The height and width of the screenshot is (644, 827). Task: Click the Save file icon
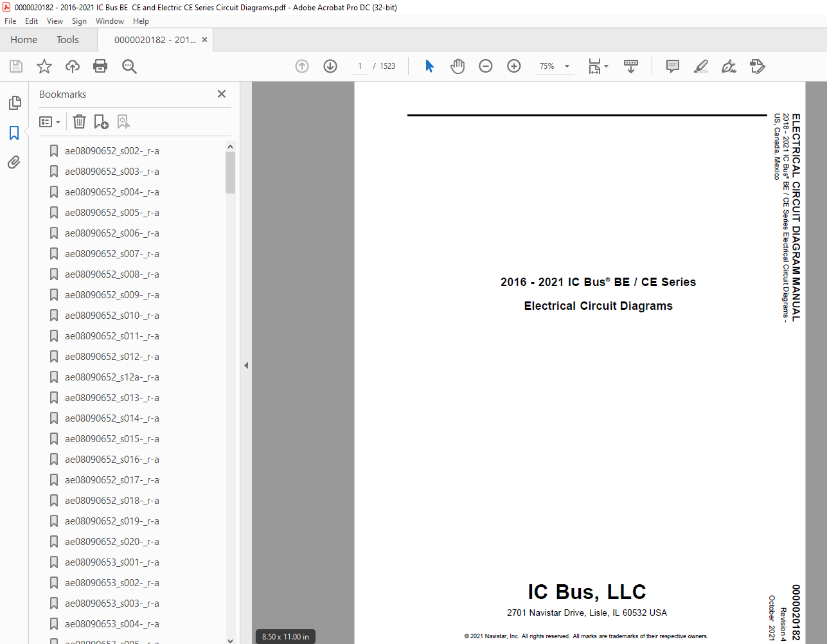click(x=16, y=66)
